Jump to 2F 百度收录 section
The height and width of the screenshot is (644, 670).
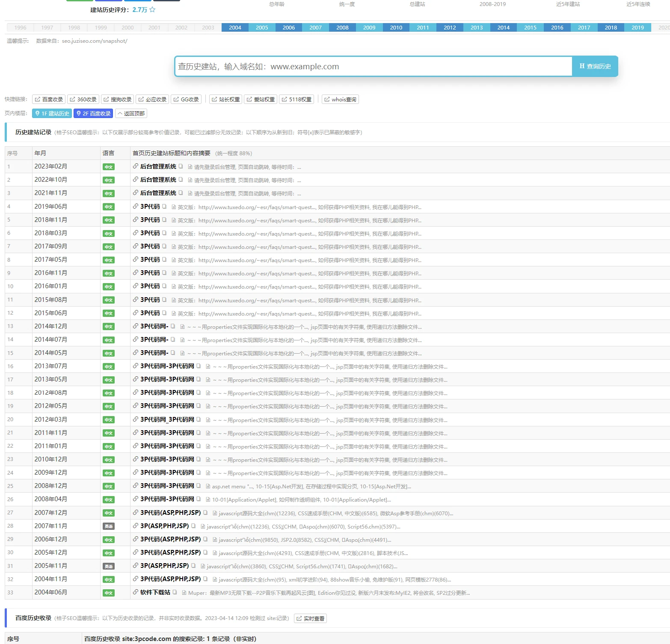coord(93,113)
